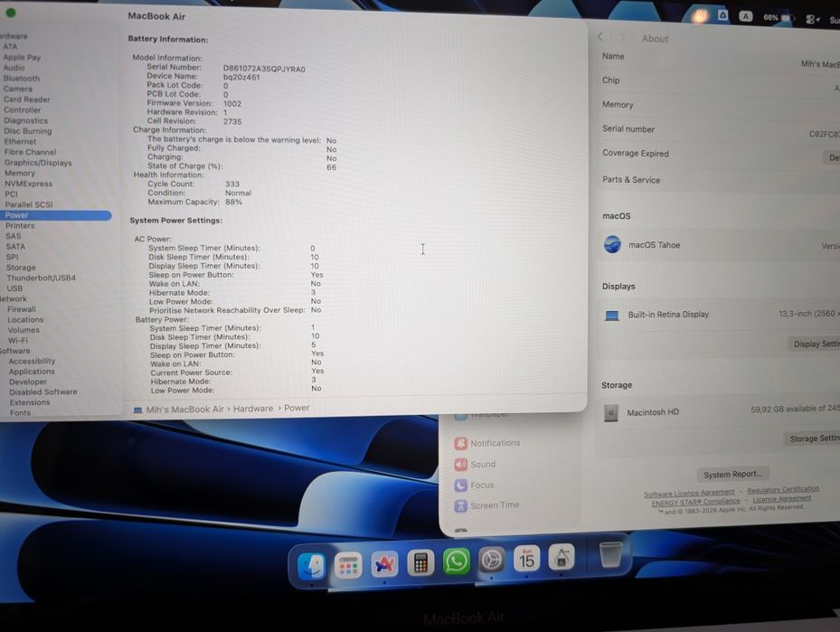Select USB in the sidebar
Viewport: 840px width, 632px height.
tap(14, 288)
